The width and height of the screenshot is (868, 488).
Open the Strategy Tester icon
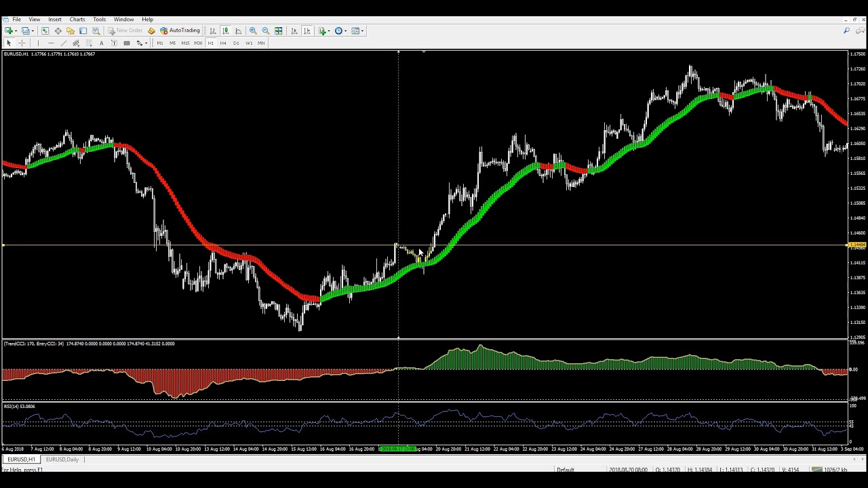tap(96, 30)
